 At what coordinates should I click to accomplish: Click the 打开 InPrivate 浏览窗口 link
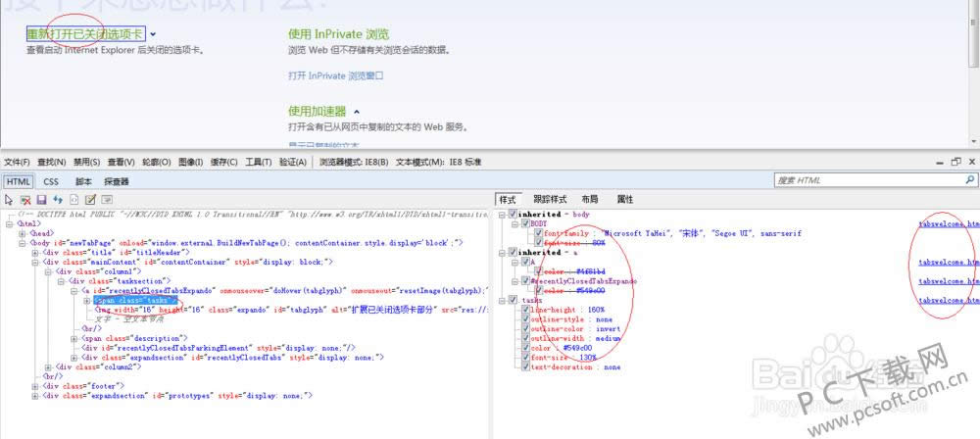335,75
